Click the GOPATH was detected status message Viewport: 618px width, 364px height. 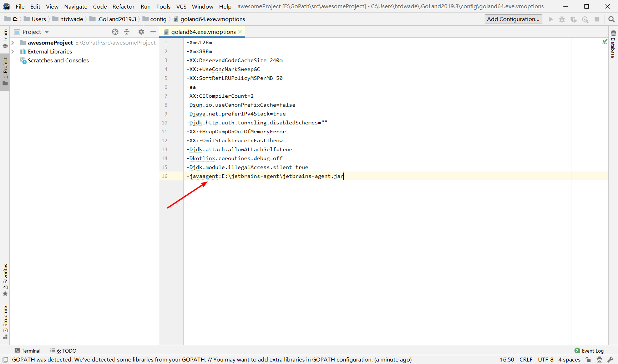pos(212,360)
